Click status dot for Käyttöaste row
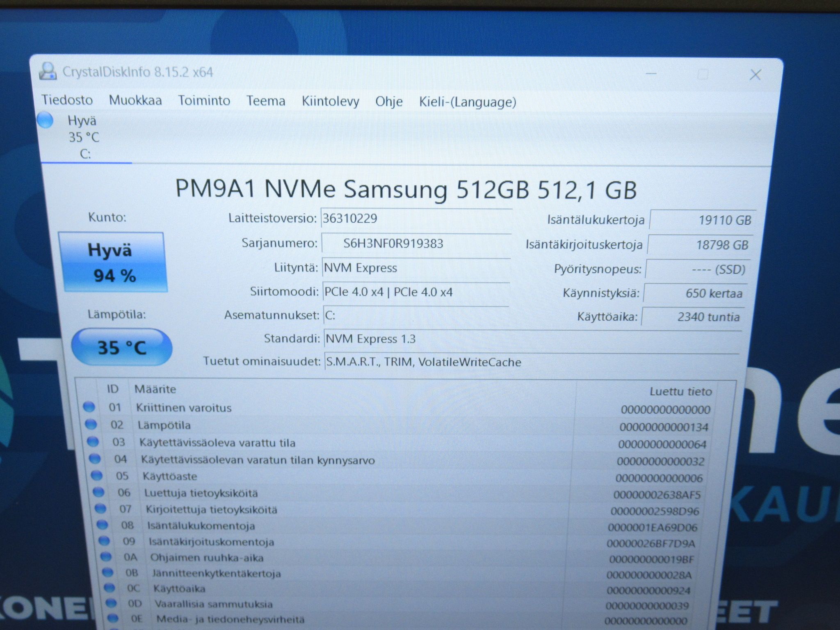This screenshot has width=840, height=630. (96, 475)
